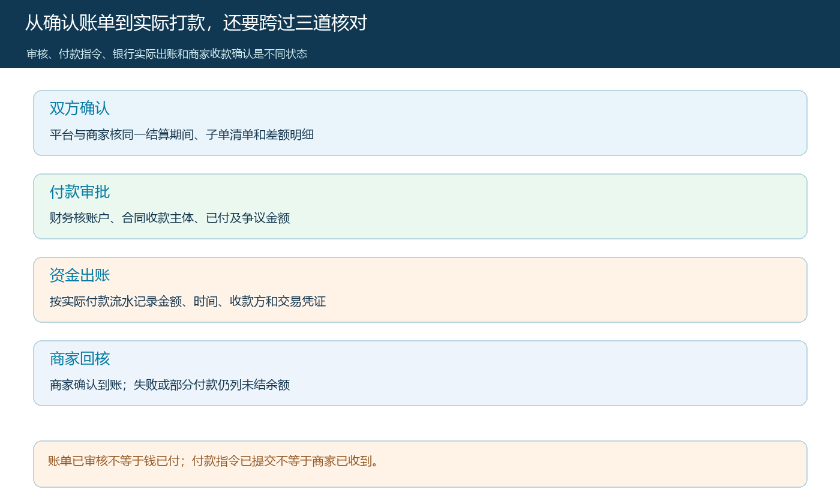Click the text 按实际付款流水记录金额、时间、收款方和交易凭证
The width and height of the screenshot is (840, 504).
pos(188,301)
